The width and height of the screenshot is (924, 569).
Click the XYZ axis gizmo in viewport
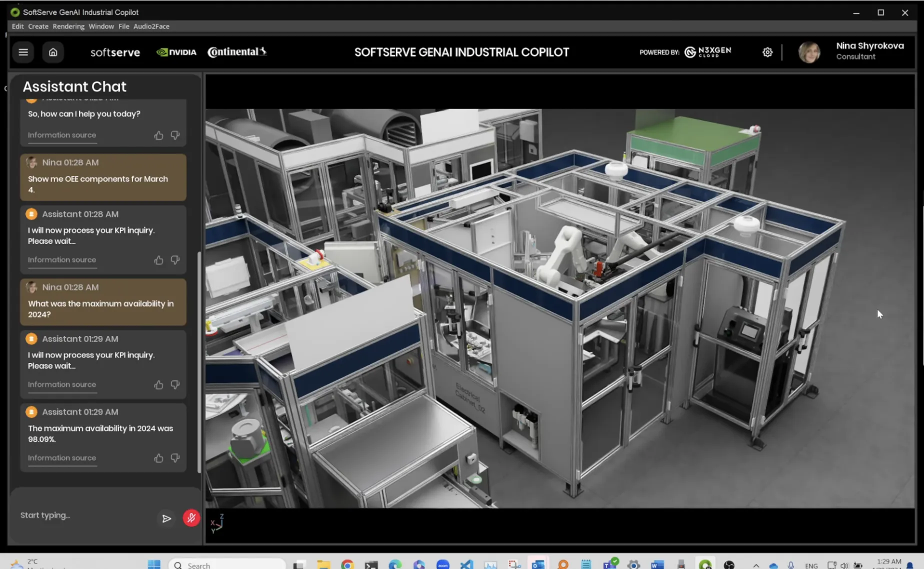pos(217,523)
